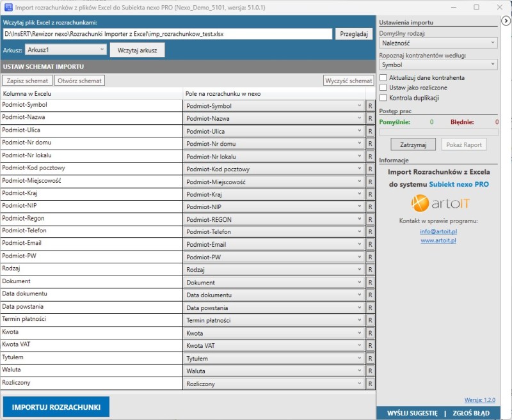Click ZGŁOŚ BŁĄD in the bottom bar
The width and height of the screenshot is (512, 420).
pos(471,414)
